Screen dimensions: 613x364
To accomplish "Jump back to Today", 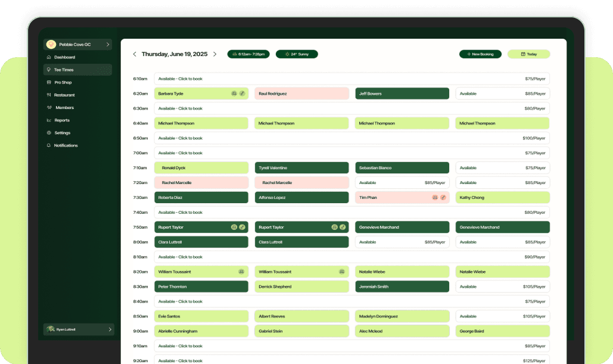I will 528,54.
